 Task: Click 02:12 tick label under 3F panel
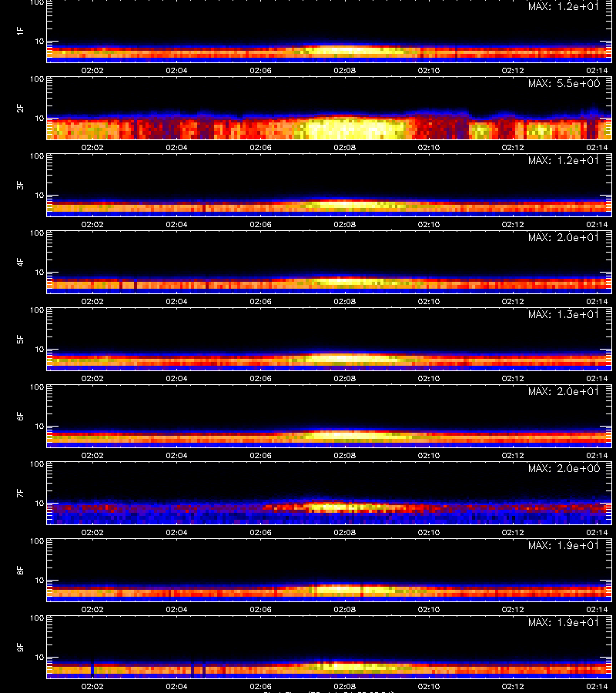(513, 225)
